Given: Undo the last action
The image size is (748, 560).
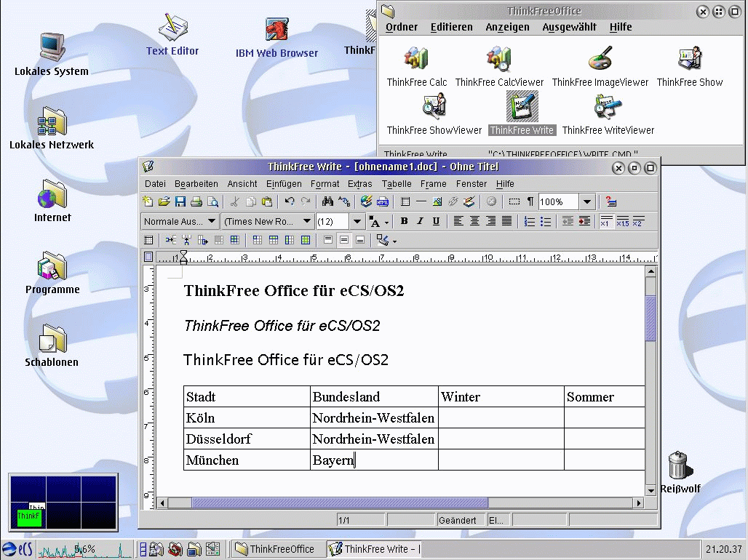Looking at the screenshot, I should coord(290,201).
